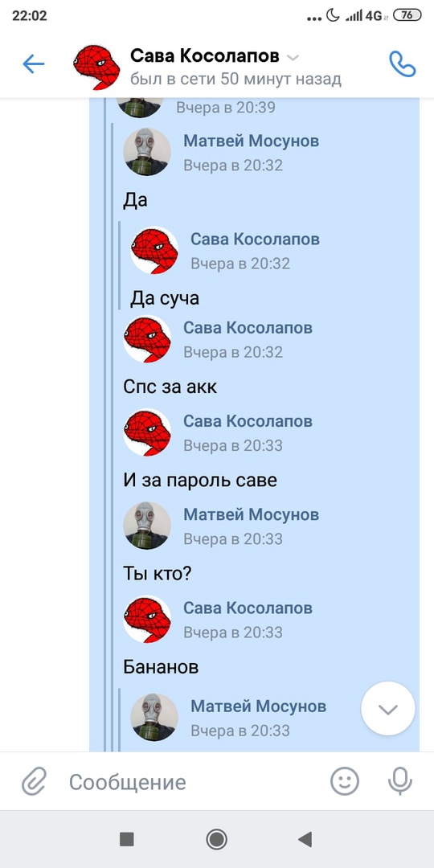The width and height of the screenshot is (434, 868).
Task: Expand dropdown chevron beside Сава Косолапов title
Action: pos(294,58)
